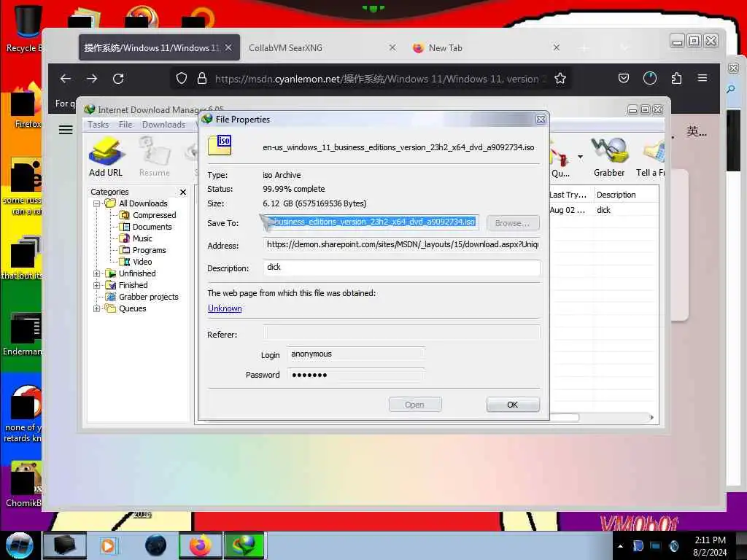The width and height of the screenshot is (747, 560).
Task: Open the Pocket save icon
Action: (624, 78)
